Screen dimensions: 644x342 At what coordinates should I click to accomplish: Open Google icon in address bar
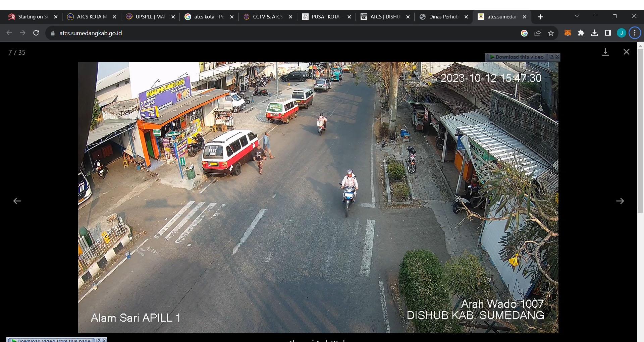tap(524, 33)
